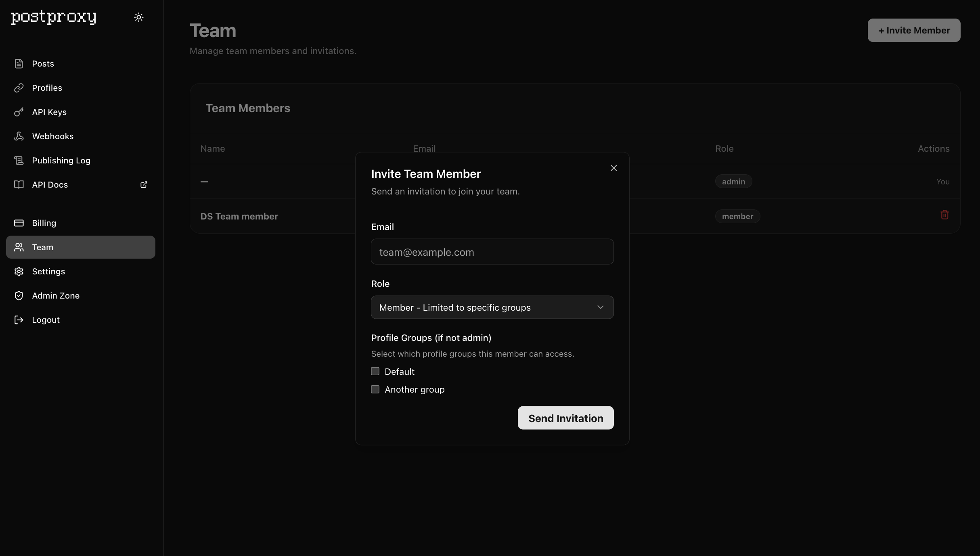This screenshot has width=980, height=556.
Task: Open Publishing Log
Action: click(x=81, y=161)
